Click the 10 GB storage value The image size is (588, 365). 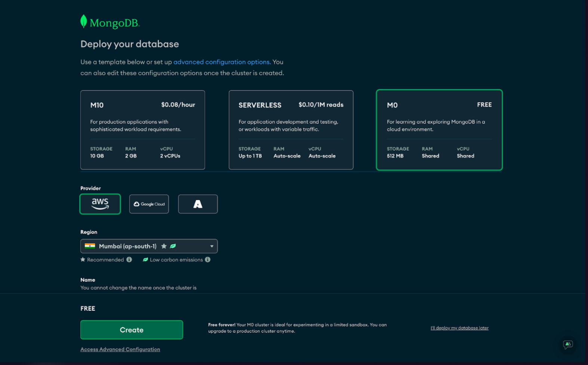(97, 156)
